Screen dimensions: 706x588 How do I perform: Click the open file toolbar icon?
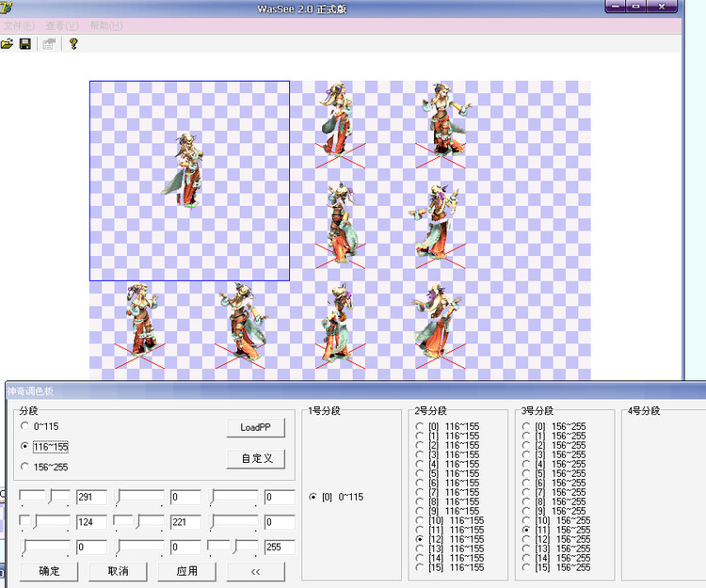coord(7,43)
